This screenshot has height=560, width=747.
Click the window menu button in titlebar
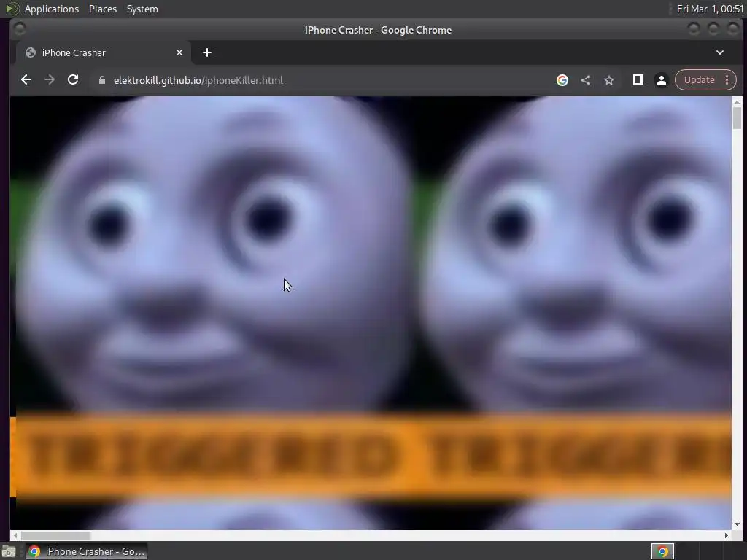(x=20, y=29)
